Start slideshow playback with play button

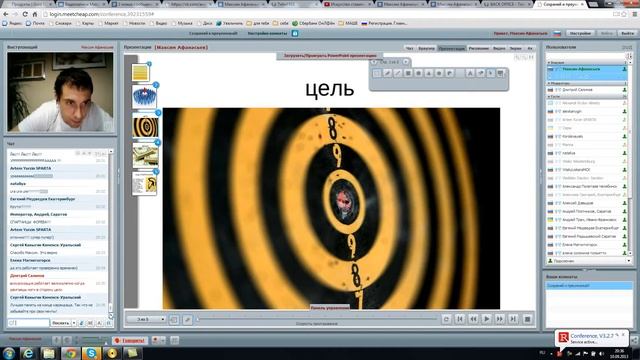[x=486, y=319]
